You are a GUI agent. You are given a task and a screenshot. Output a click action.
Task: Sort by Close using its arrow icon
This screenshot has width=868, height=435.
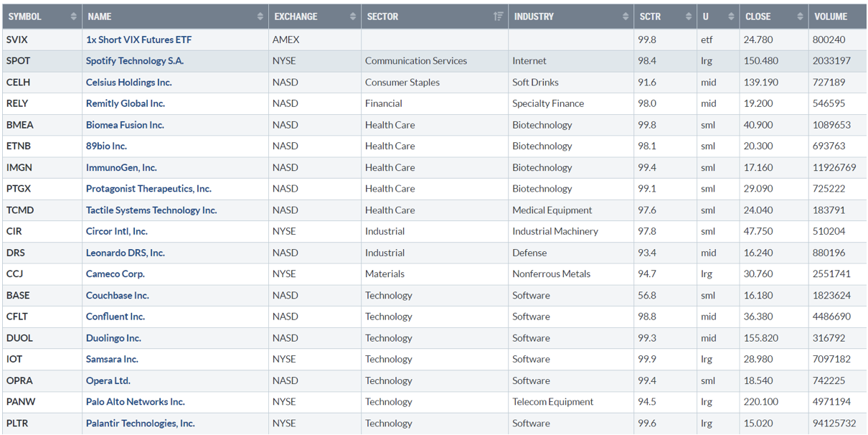point(800,17)
